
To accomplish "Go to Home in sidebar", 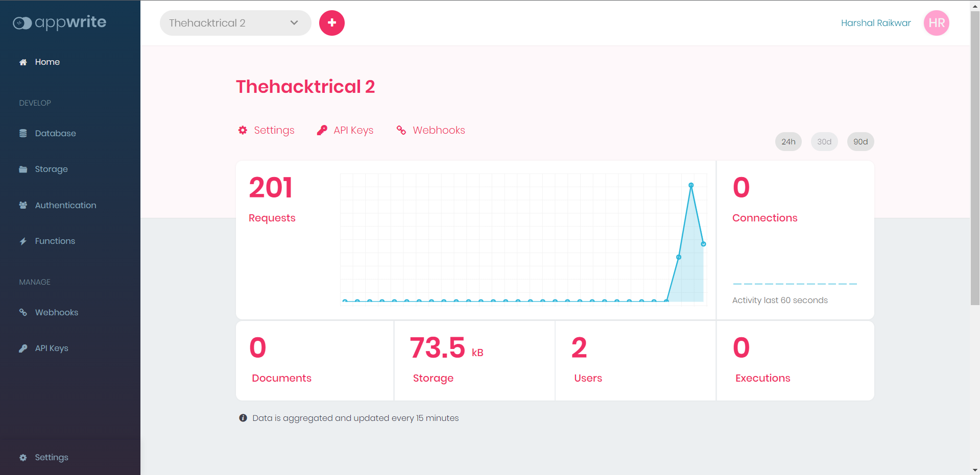I will pos(47,62).
